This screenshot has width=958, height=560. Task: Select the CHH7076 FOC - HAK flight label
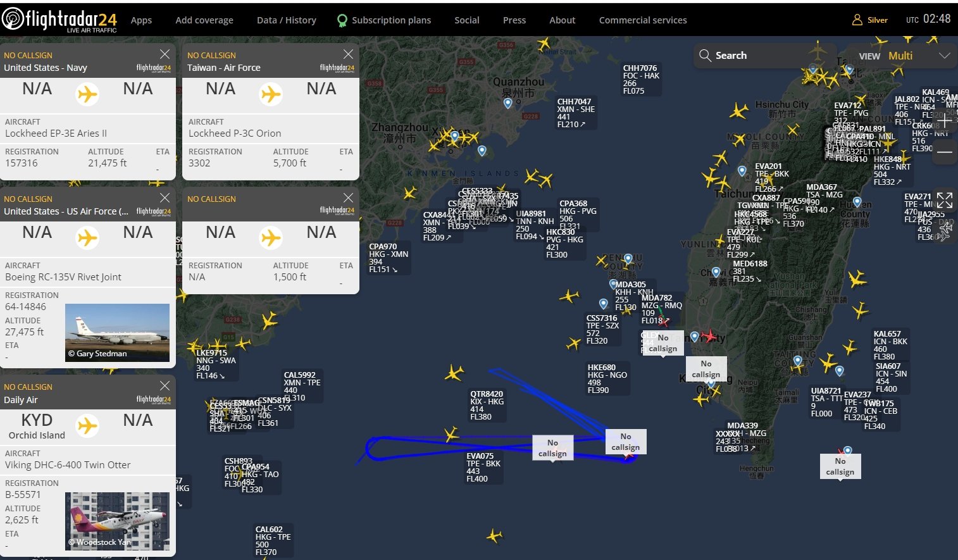point(641,80)
